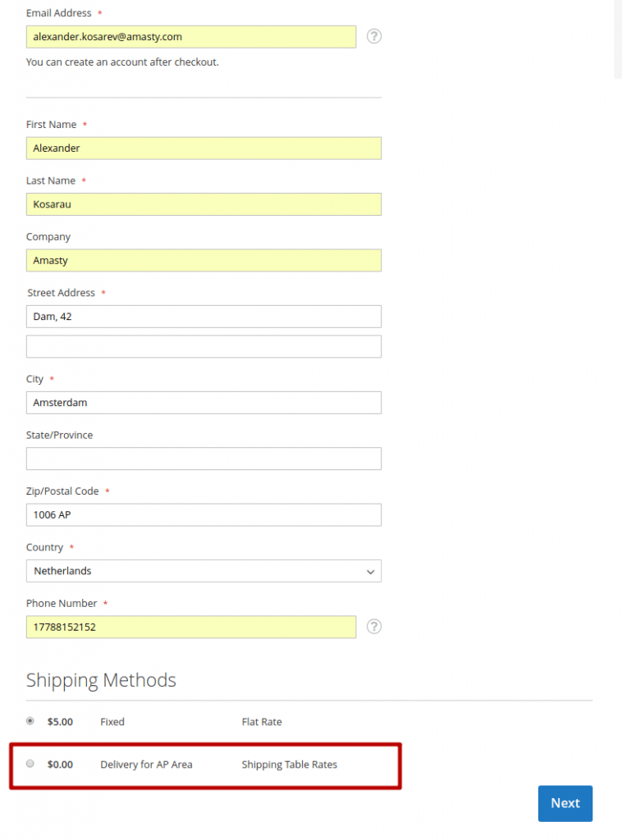Viewport: 622px width, 840px height.
Task: Select the $5.00 Fixed Flat Rate option
Action: point(30,721)
